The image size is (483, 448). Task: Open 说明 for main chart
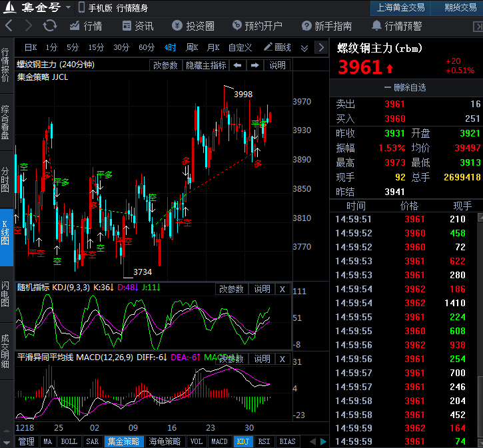click(x=277, y=65)
